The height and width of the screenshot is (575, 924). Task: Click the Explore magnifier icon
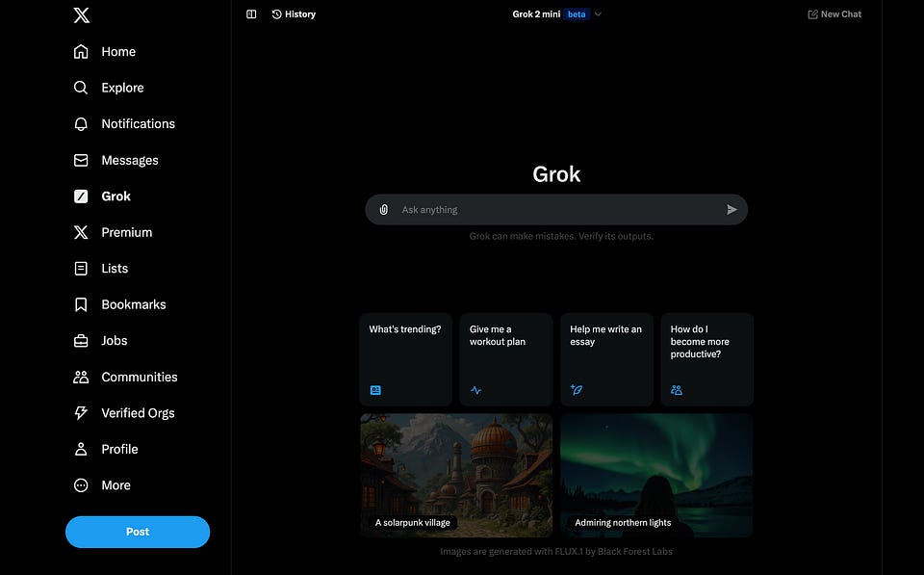(81, 88)
